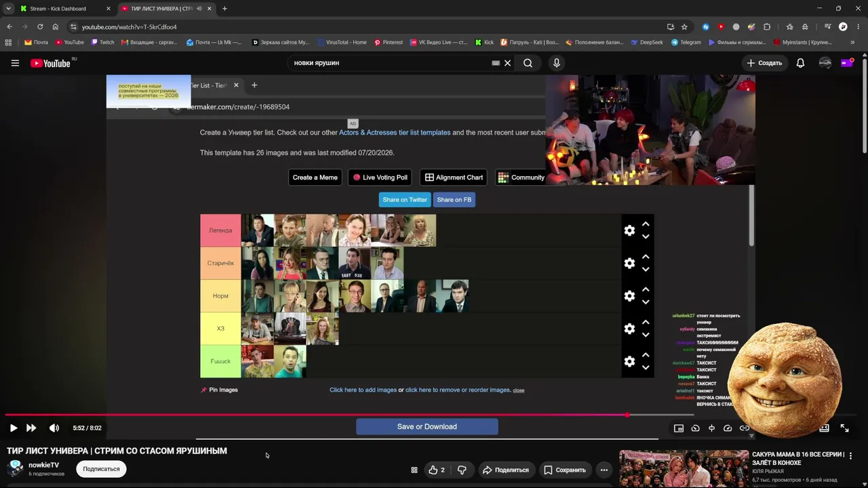This screenshot has width=868, height=488.
Task: Click the Create a Meme button
Action: coord(315,178)
